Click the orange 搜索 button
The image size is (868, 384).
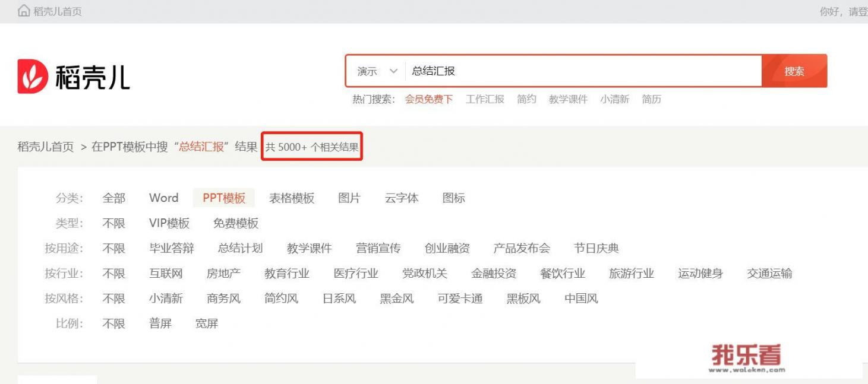click(794, 71)
